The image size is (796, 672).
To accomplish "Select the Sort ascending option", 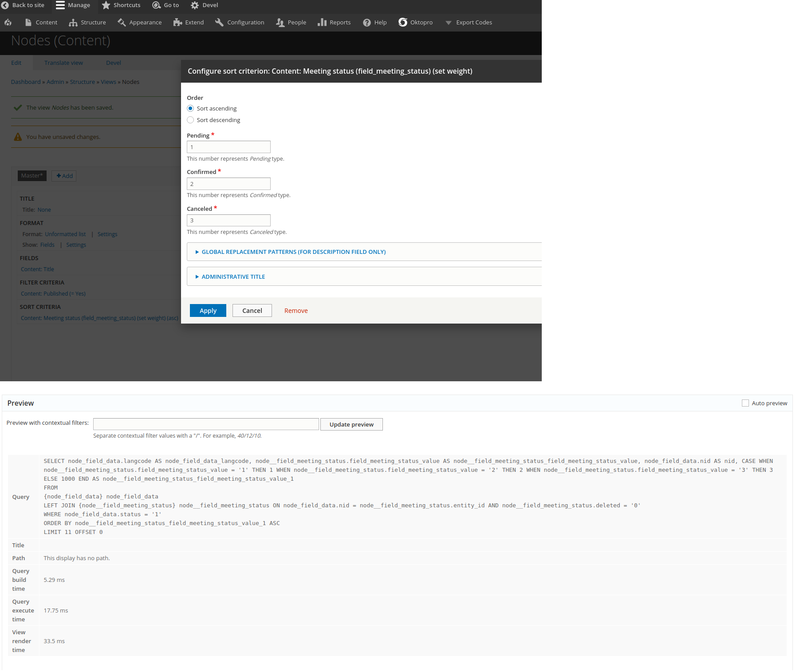I will pos(190,108).
